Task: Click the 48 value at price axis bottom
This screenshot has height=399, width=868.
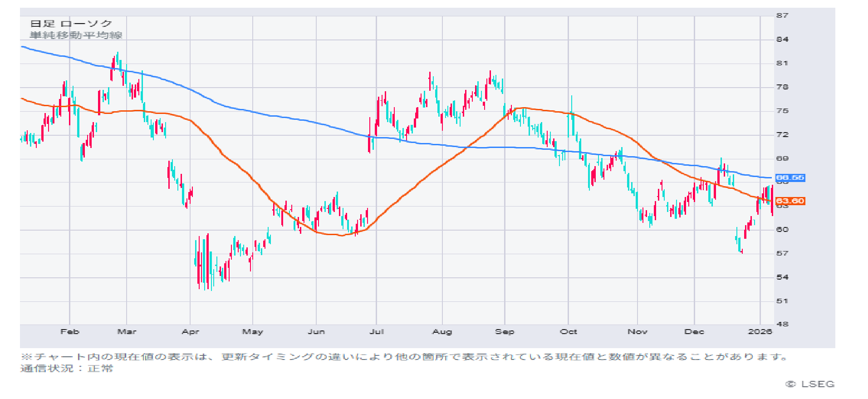Action: pos(782,324)
